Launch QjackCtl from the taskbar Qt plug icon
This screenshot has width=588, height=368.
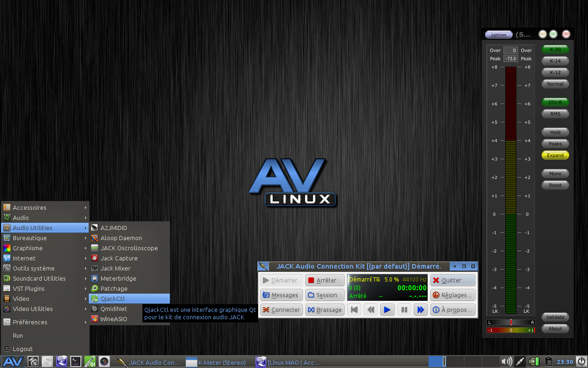90,362
